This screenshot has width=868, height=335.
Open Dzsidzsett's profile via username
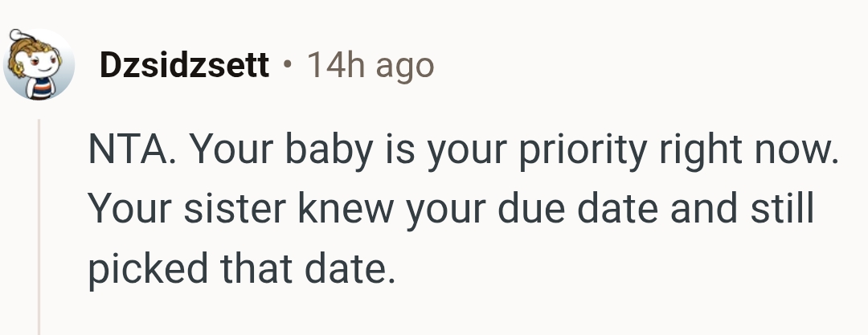pos(184,65)
